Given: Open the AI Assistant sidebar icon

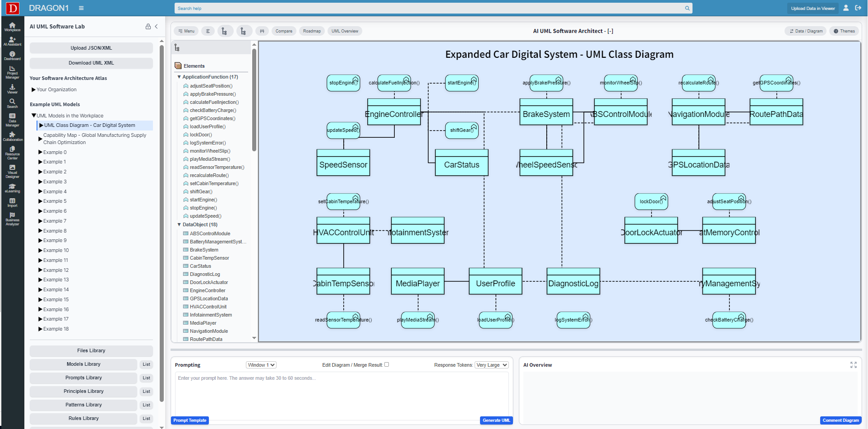Looking at the screenshot, I should click(12, 41).
